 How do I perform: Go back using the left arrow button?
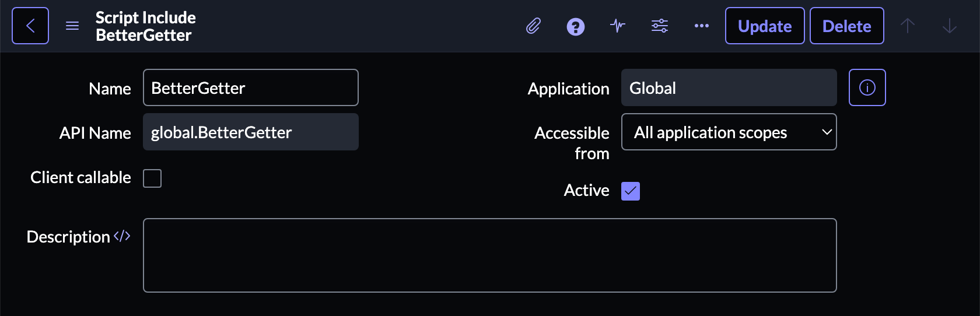tap(30, 26)
